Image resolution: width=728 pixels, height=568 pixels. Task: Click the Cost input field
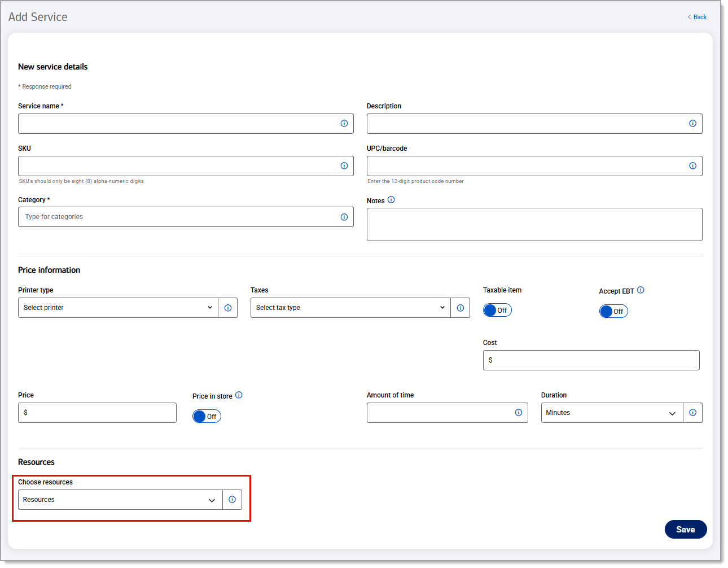(591, 360)
